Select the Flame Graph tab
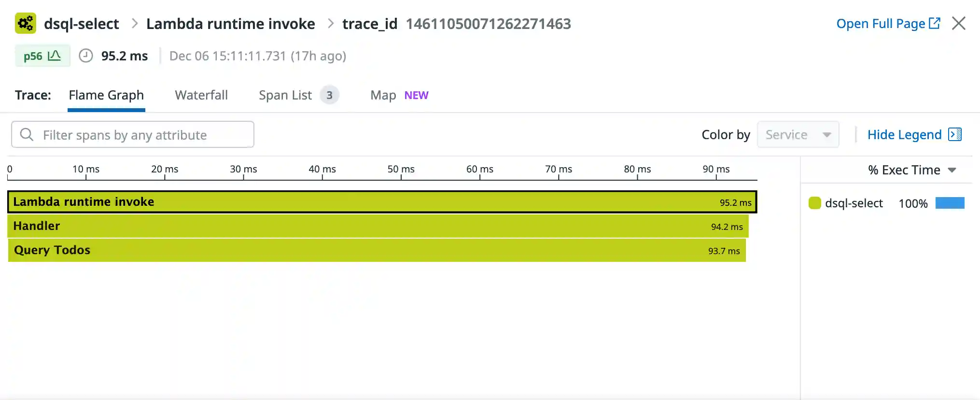This screenshot has height=400, width=980. click(x=106, y=95)
